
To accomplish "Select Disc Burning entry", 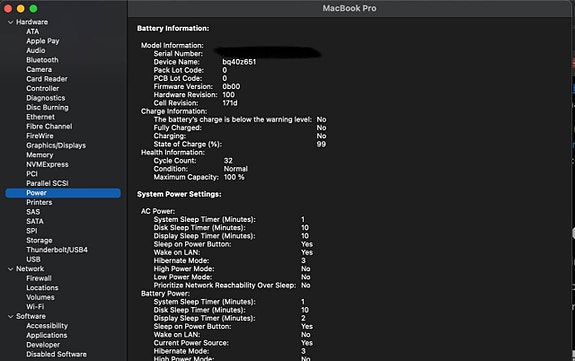I will (x=47, y=108).
